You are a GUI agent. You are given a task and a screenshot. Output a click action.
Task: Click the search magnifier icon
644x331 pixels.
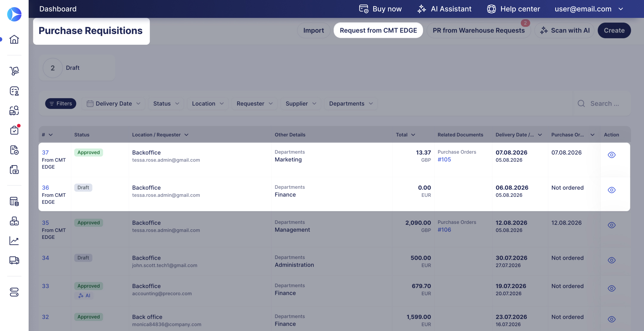[x=581, y=103]
